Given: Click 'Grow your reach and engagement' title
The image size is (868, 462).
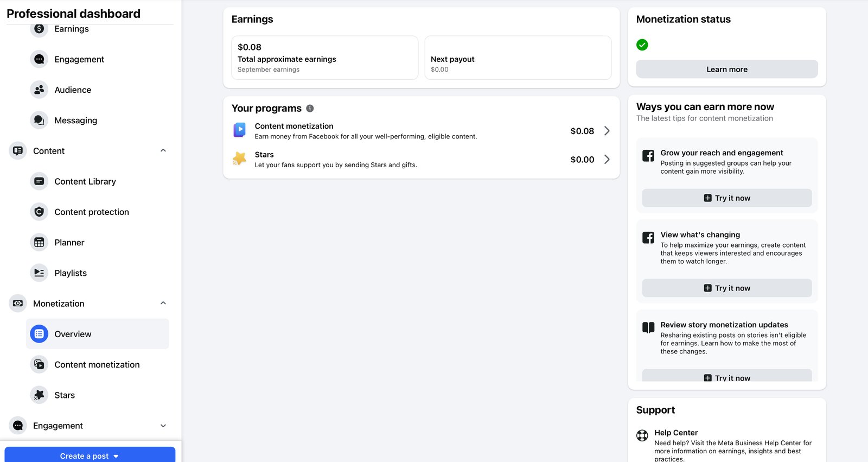Looking at the screenshot, I should 722,153.
